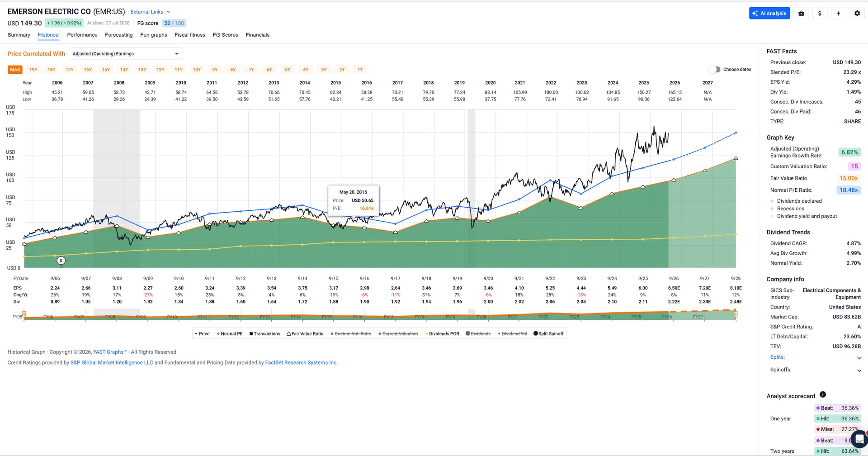
Task: Open the Adjusted (Operating) Earnings dropdown
Action: coord(126,54)
